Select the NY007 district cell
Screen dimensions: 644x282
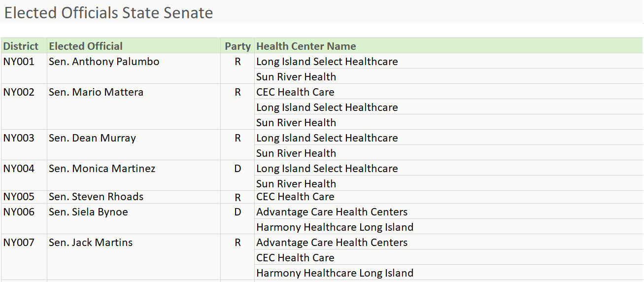pos(19,243)
